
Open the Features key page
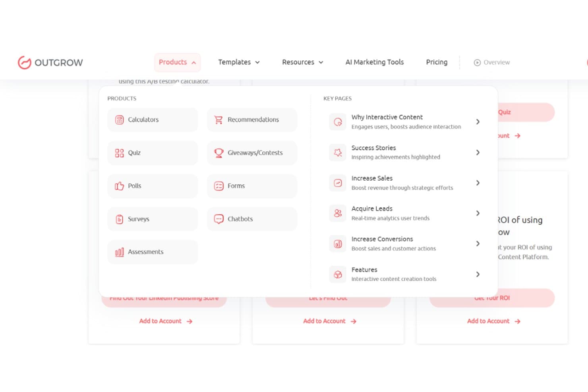405,274
